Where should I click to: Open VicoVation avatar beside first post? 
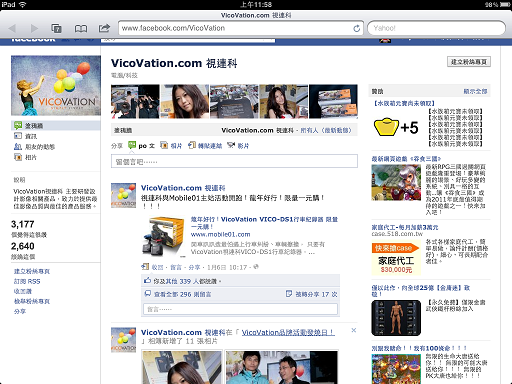pyautogui.click(x=123, y=195)
